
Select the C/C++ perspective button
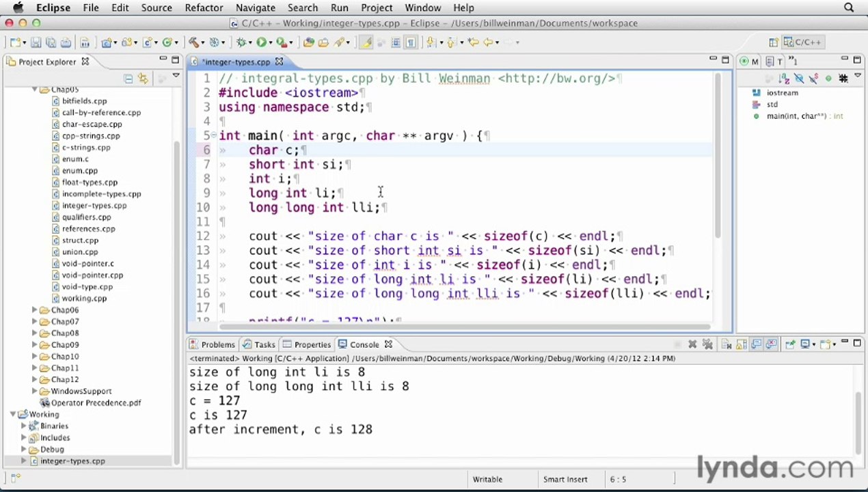[803, 42]
